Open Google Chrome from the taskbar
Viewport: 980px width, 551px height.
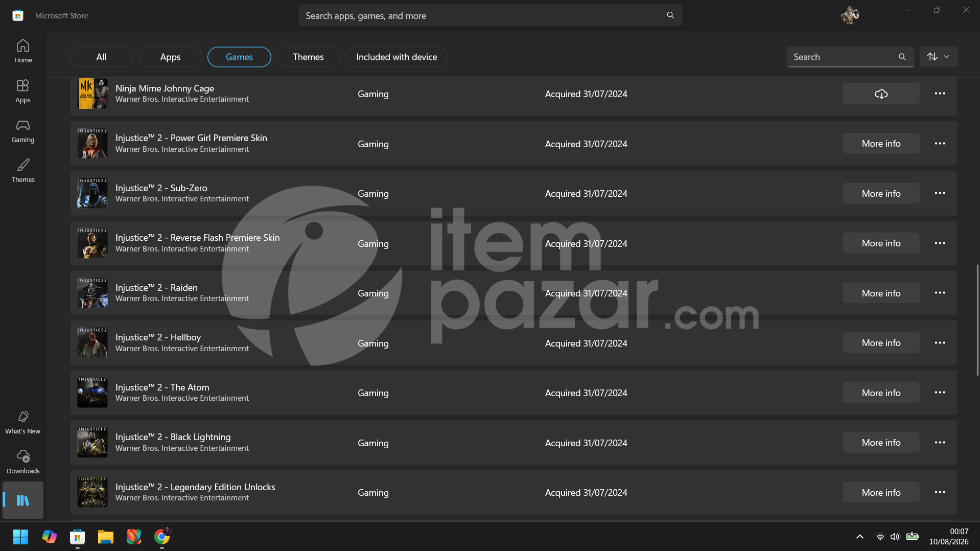[162, 537]
